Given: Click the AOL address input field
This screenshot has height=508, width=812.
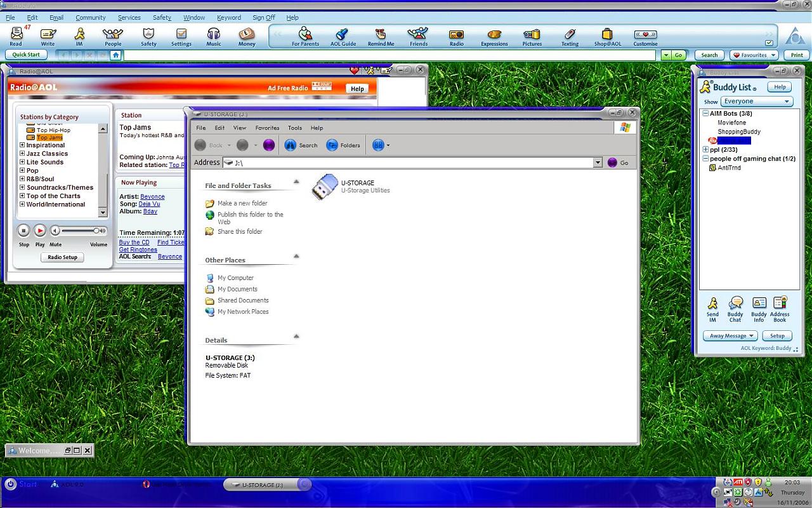Looking at the screenshot, I should pos(389,55).
